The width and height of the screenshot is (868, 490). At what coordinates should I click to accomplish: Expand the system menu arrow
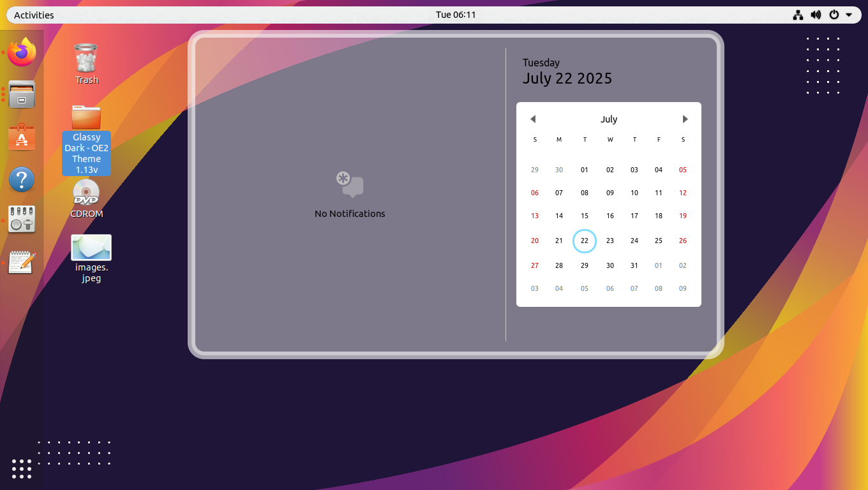pyautogui.click(x=849, y=15)
